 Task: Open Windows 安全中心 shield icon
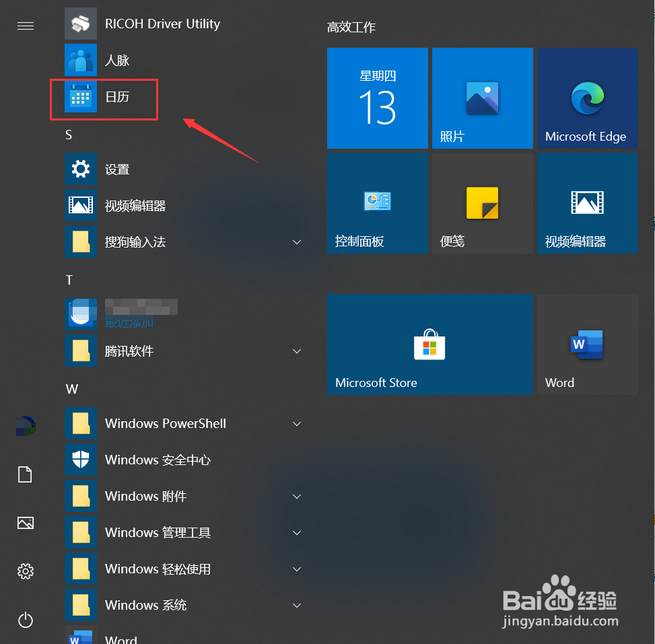coord(81,460)
